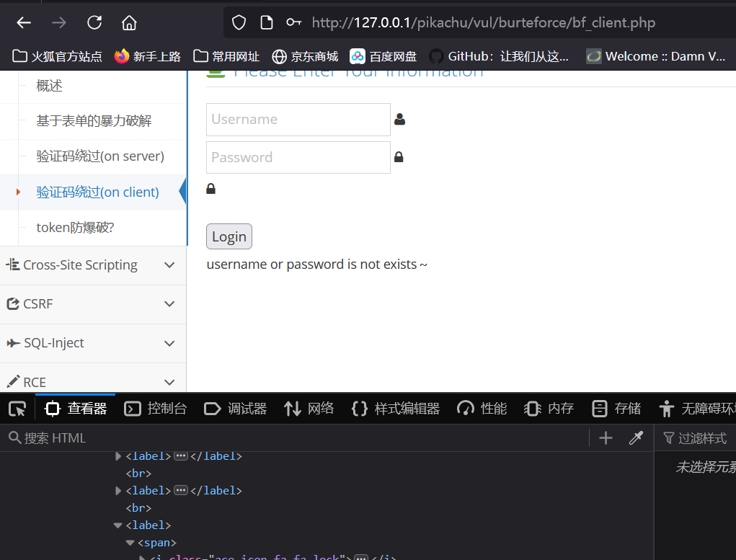Focus the address bar URL
This screenshot has width=736, height=560.
[x=484, y=22]
